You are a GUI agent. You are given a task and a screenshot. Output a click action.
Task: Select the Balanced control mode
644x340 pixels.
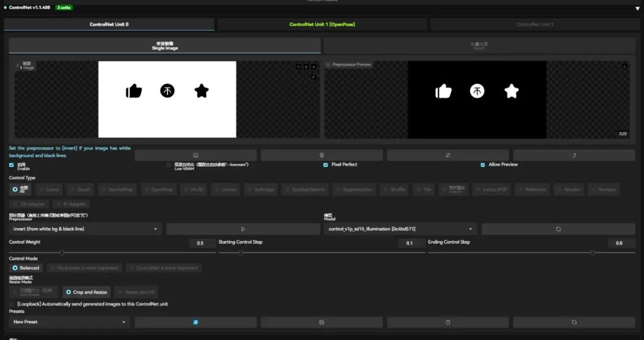(26, 268)
